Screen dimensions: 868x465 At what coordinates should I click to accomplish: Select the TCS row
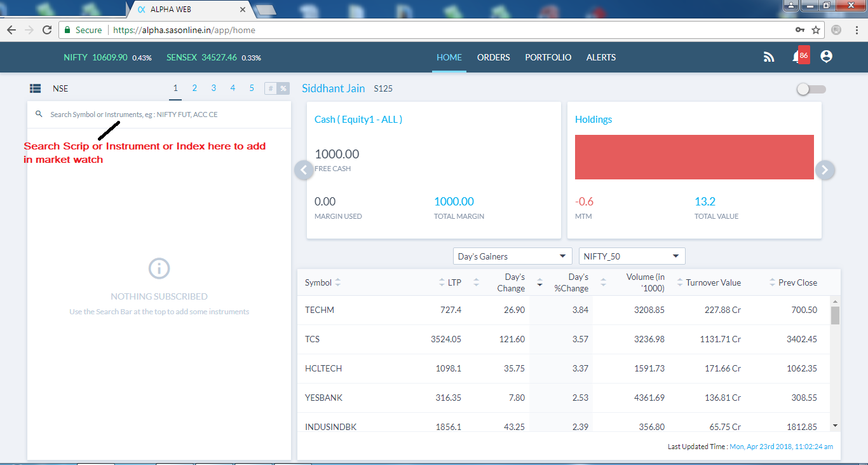[x=563, y=339]
